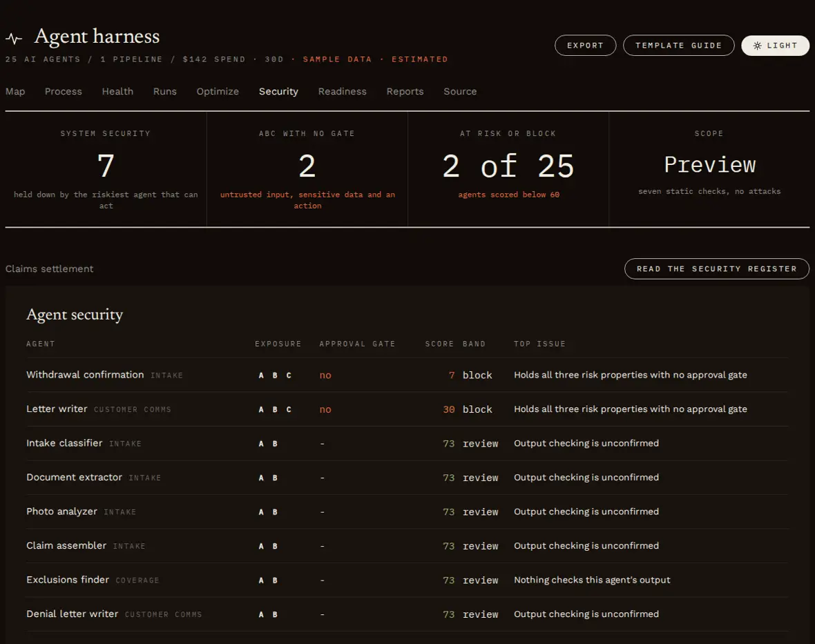Screen dimensions: 815x644
Task: Go to the Source tab
Action: 460,91
